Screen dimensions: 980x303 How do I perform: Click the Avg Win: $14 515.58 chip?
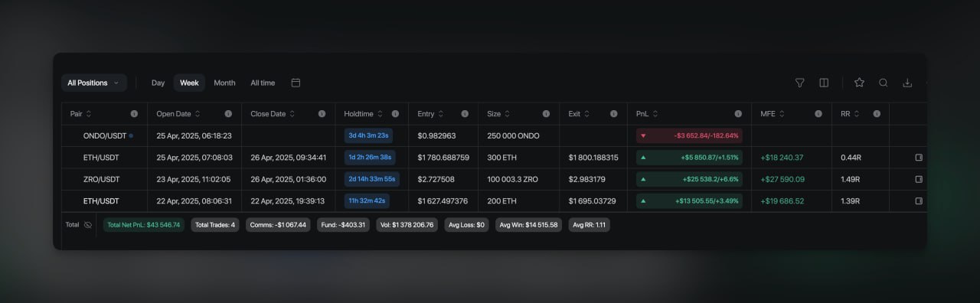(x=528, y=225)
